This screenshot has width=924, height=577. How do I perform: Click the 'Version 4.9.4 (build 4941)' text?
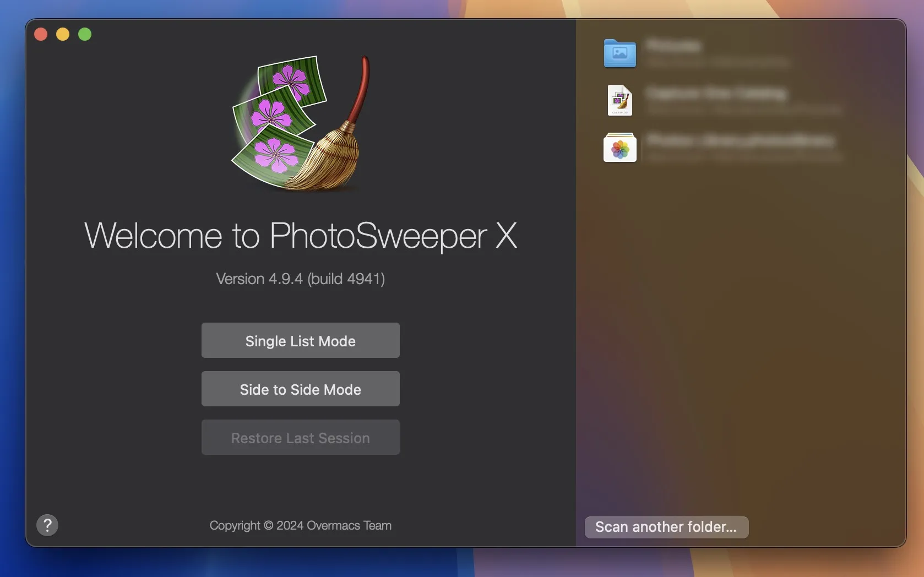(301, 279)
